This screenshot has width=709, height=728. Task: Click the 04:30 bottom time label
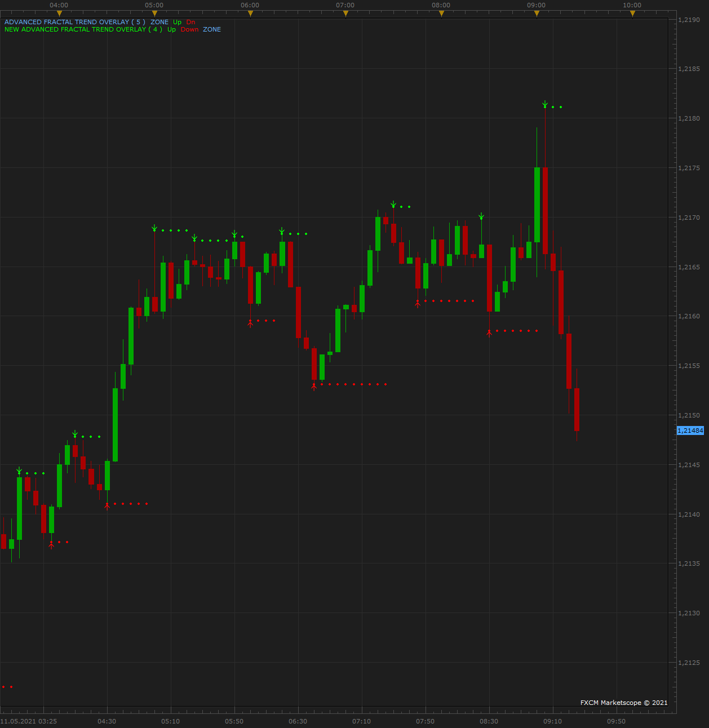(107, 721)
